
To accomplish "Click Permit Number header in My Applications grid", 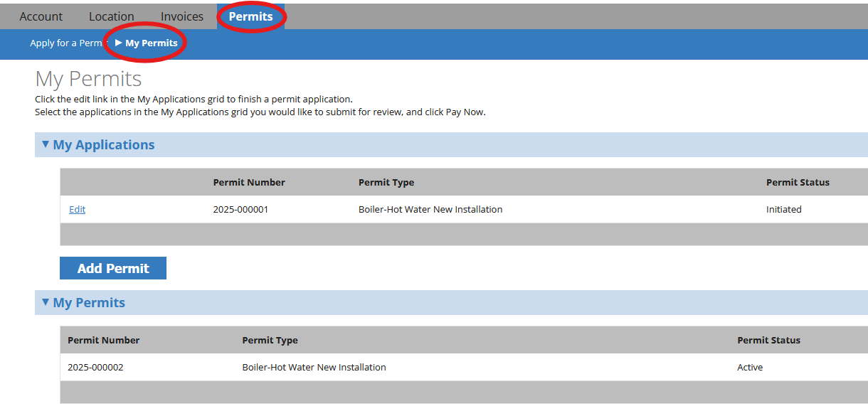I will (249, 183).
